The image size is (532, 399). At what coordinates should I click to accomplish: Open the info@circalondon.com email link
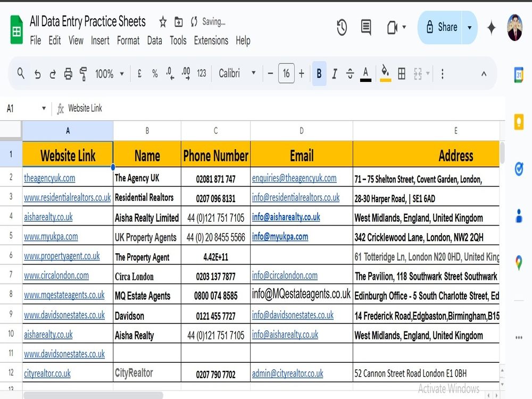(285, 276)
